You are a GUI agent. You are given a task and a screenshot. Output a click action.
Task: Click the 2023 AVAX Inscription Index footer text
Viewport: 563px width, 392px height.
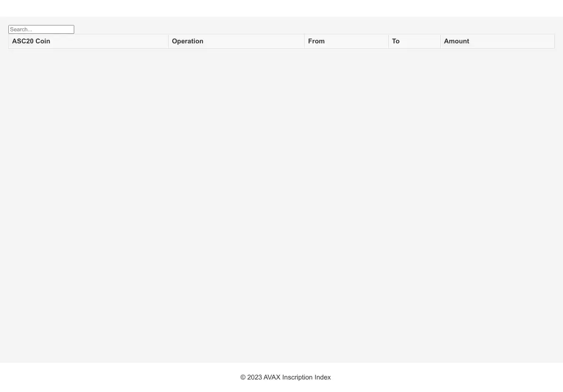tap(285, 377)
